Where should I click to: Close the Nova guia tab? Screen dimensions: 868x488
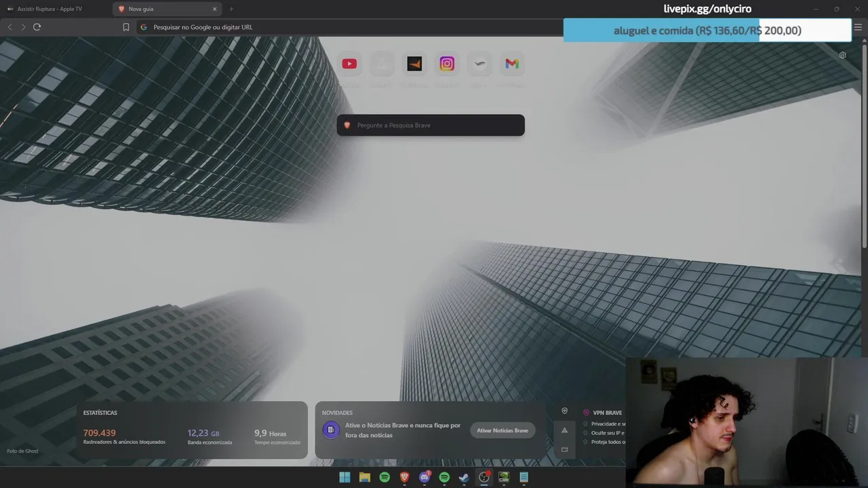coord(215,9)
